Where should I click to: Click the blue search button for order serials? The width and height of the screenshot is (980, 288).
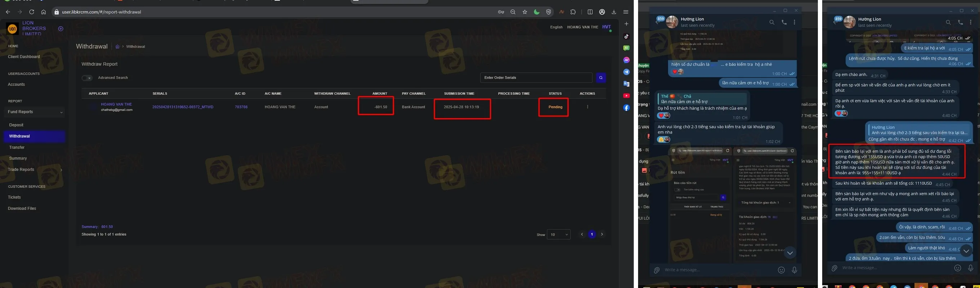coord(601,77)
